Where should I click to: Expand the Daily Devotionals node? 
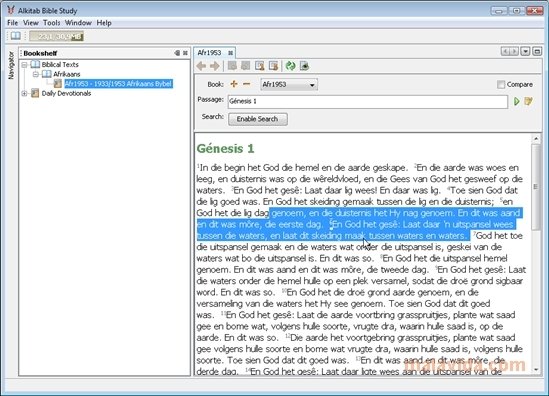click(x=25, y=93)
